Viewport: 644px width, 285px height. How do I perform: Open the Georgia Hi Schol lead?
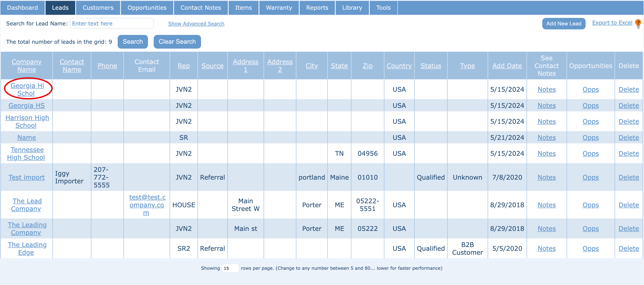27,89
